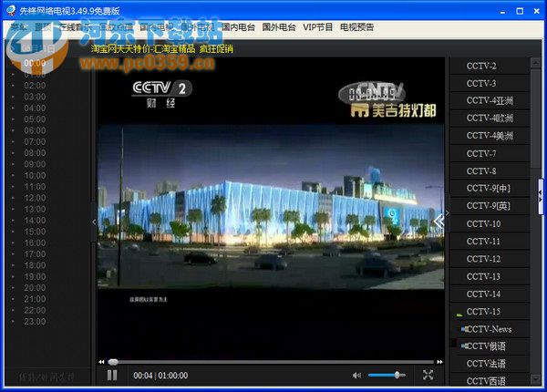Switch to channel CCTV-8
The image size is (547, 392).
(x=490, y=170)
